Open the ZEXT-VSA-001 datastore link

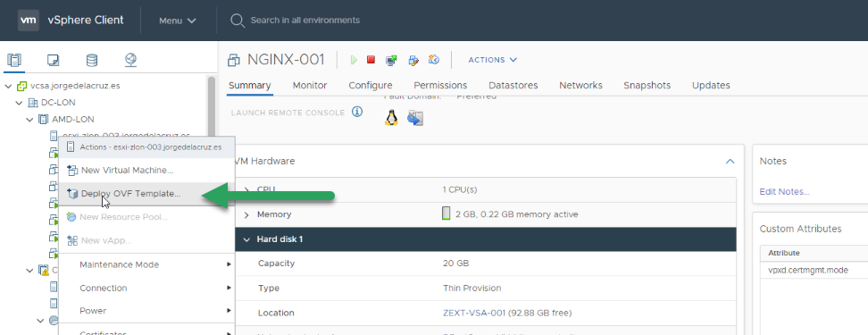[474, 313]
